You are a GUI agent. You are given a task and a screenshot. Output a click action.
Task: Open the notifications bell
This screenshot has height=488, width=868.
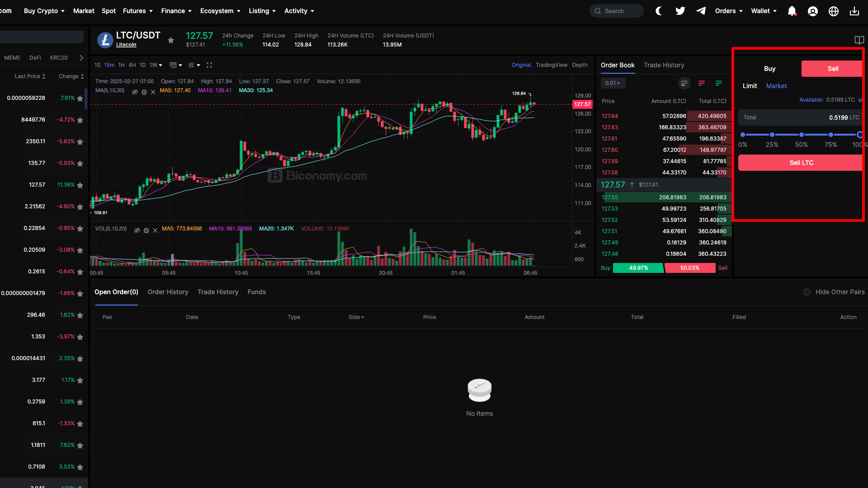792,11
